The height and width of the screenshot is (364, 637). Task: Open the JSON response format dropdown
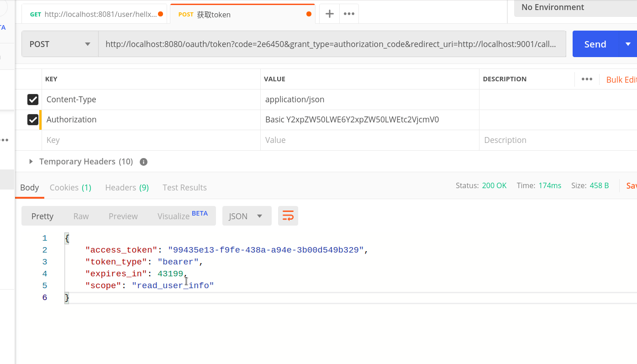tap(247, 216)
